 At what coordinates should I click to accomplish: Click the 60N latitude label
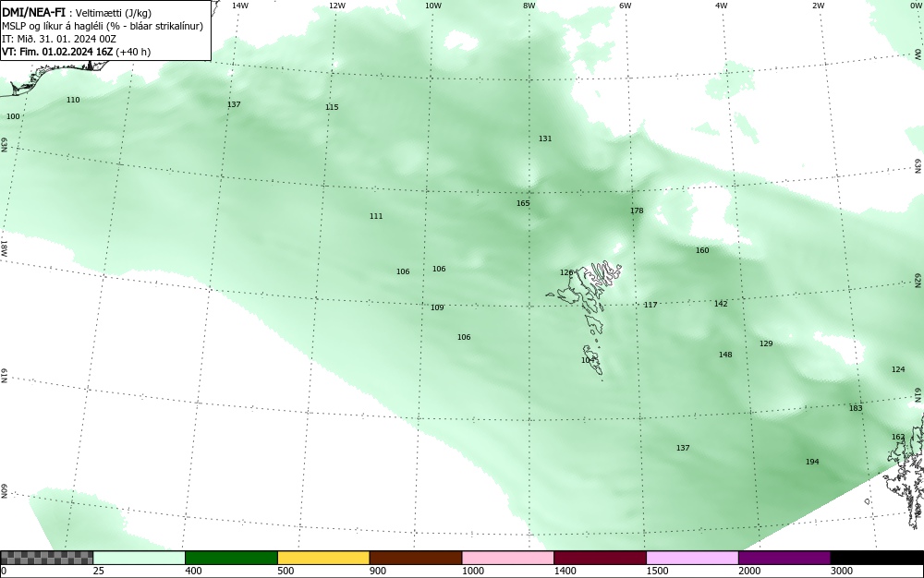(4, 491)
